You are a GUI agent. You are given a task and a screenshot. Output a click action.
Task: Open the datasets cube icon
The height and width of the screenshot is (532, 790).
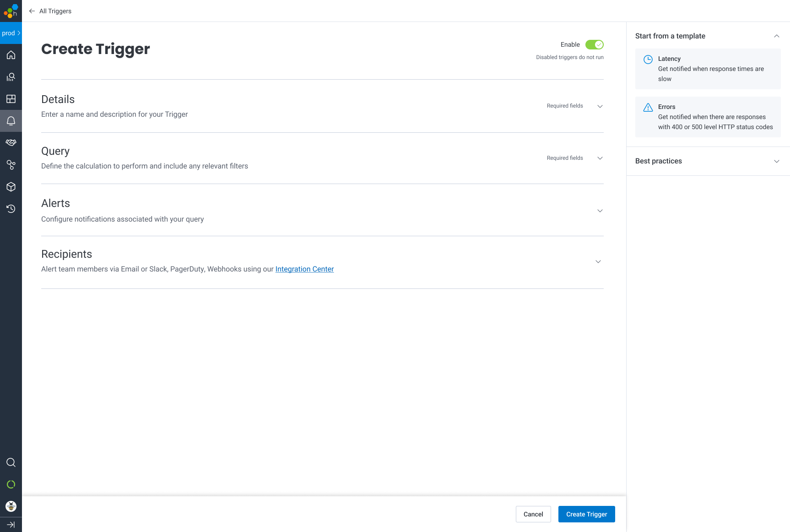point(11,187)
